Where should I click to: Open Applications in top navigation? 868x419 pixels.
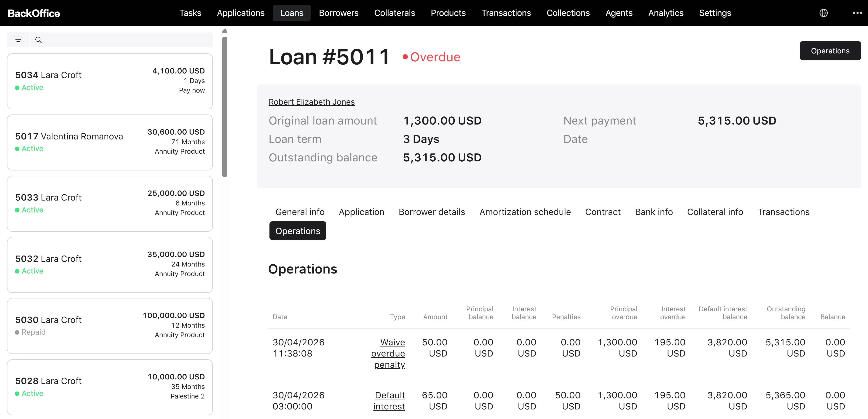pos(241,13)
